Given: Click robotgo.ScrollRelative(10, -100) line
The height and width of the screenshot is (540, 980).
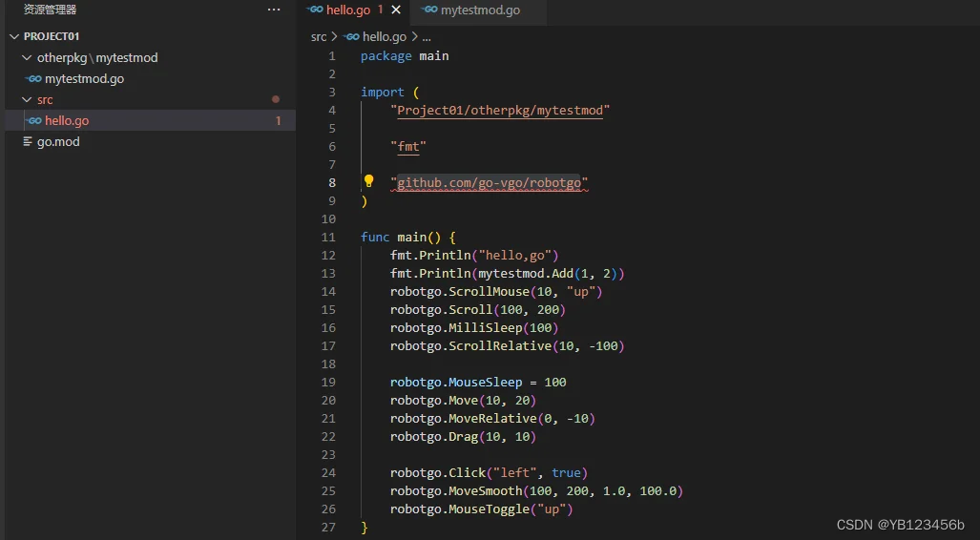Looking at the screenshot, I should pos(508,345).
